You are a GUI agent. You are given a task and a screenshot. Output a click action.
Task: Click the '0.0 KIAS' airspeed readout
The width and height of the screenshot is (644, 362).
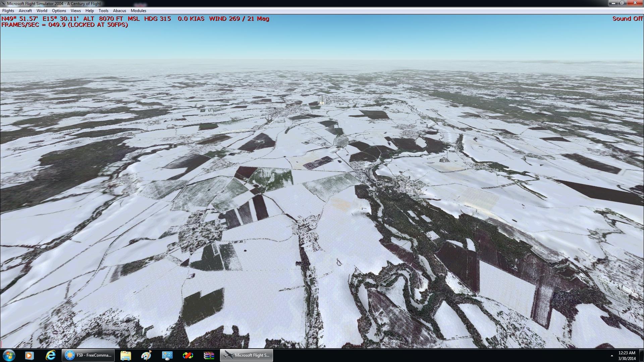[x=191, y=19]
